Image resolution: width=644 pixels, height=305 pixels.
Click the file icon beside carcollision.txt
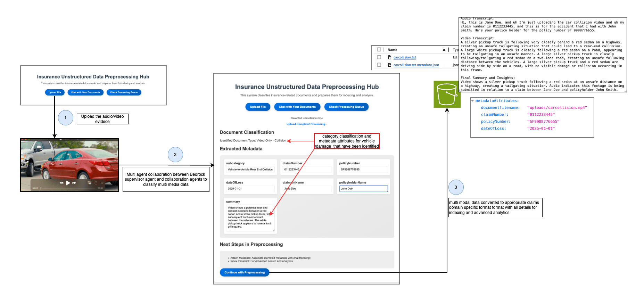pos(389,57)
